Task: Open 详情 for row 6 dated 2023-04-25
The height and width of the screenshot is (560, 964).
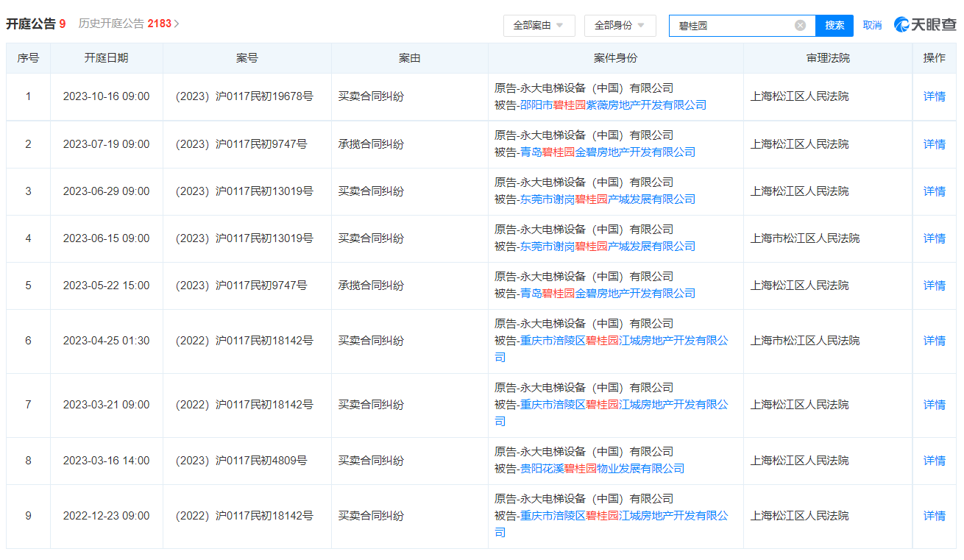Action: point(935,341)
